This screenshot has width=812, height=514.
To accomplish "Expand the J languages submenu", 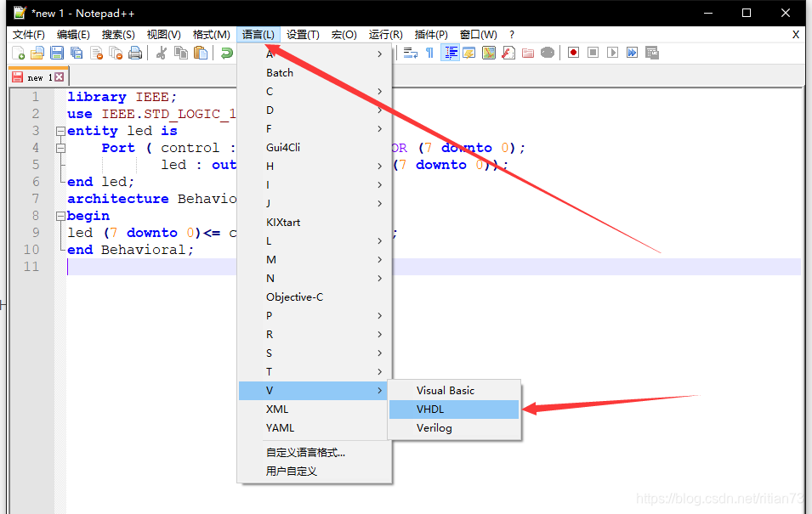I will click(315, 203).
